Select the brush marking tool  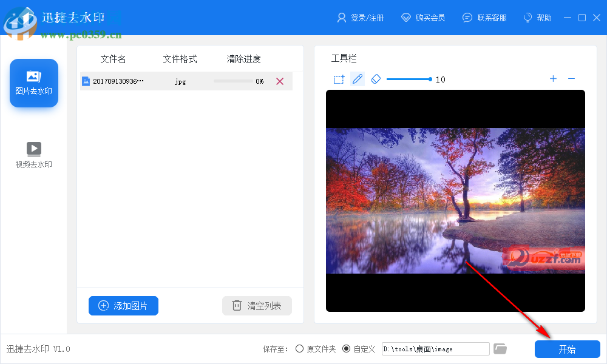pyautogui.click(x=357, y=79)
